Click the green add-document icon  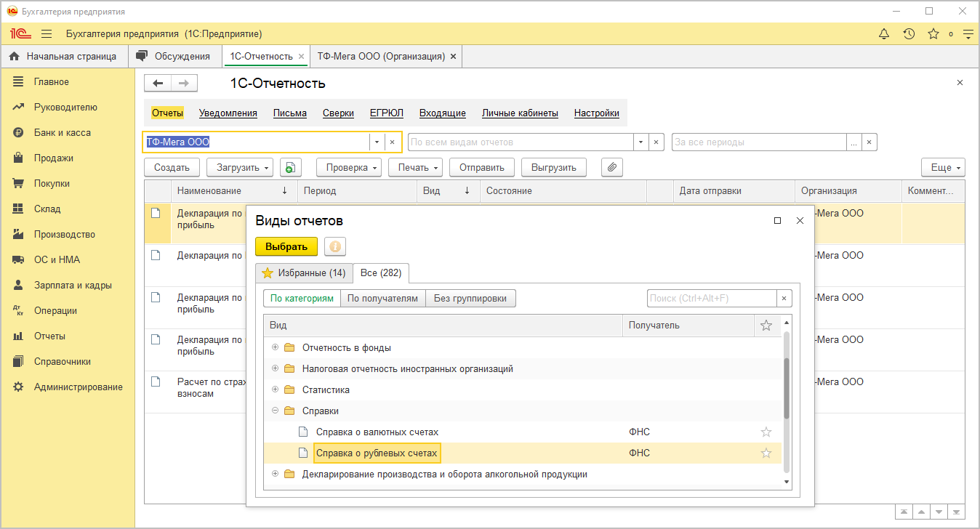point(290,168)
